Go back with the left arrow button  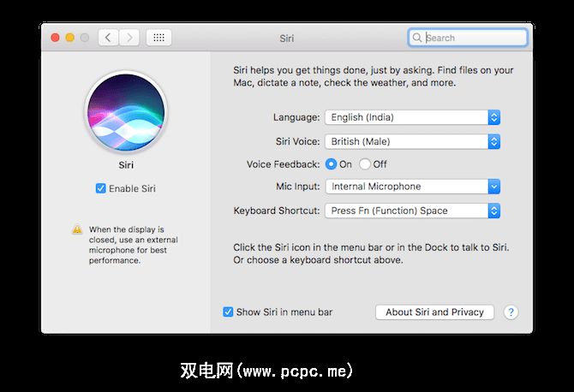[x=109, y=38]
